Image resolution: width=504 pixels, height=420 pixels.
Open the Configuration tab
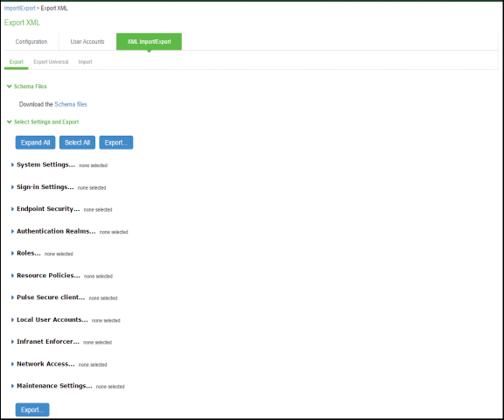click(31, 42)
